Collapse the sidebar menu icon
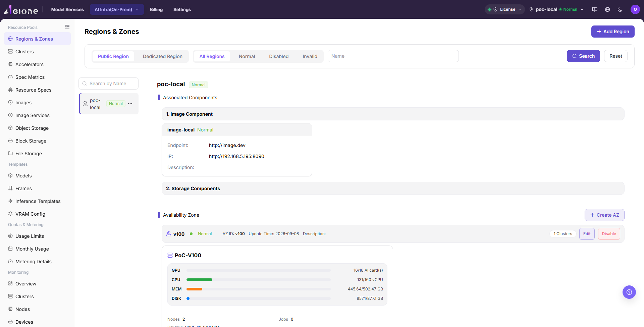This screenshot has height=327, width=644. pos(67,27)
